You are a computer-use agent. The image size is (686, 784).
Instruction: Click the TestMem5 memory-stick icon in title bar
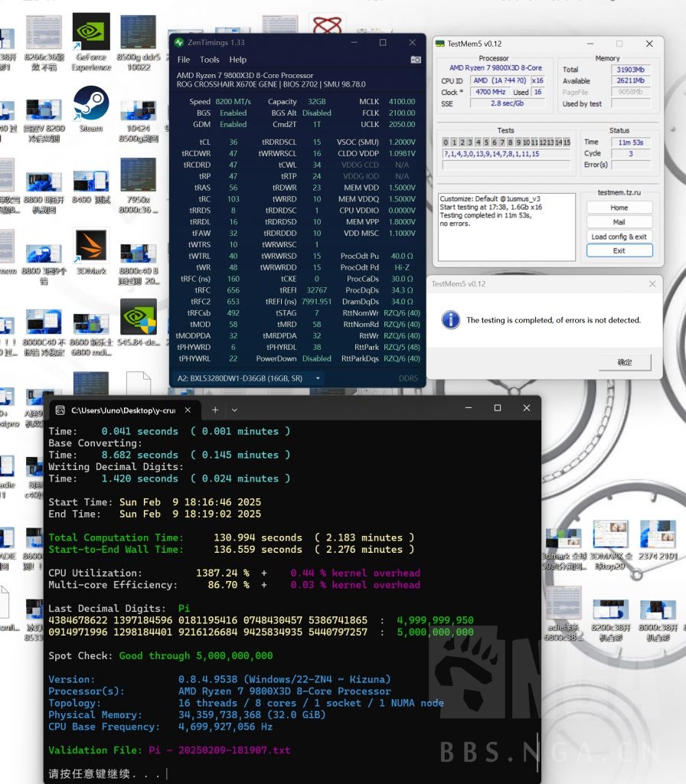tap(440, 44)
